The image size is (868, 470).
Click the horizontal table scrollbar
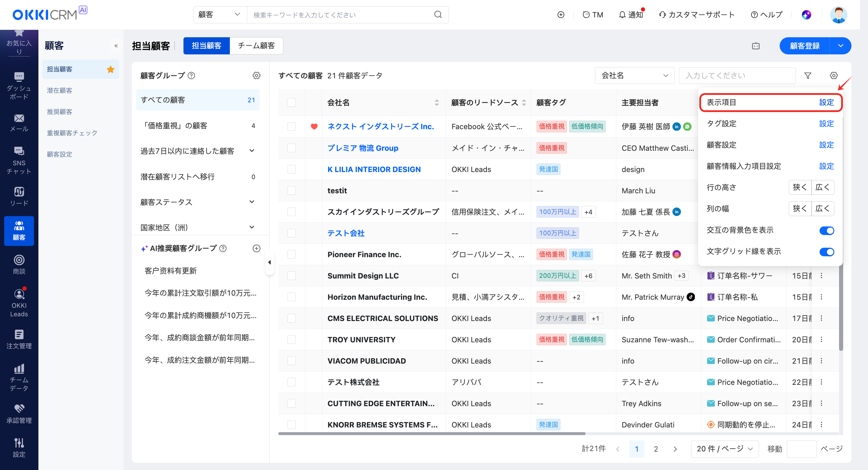[432, 434]
